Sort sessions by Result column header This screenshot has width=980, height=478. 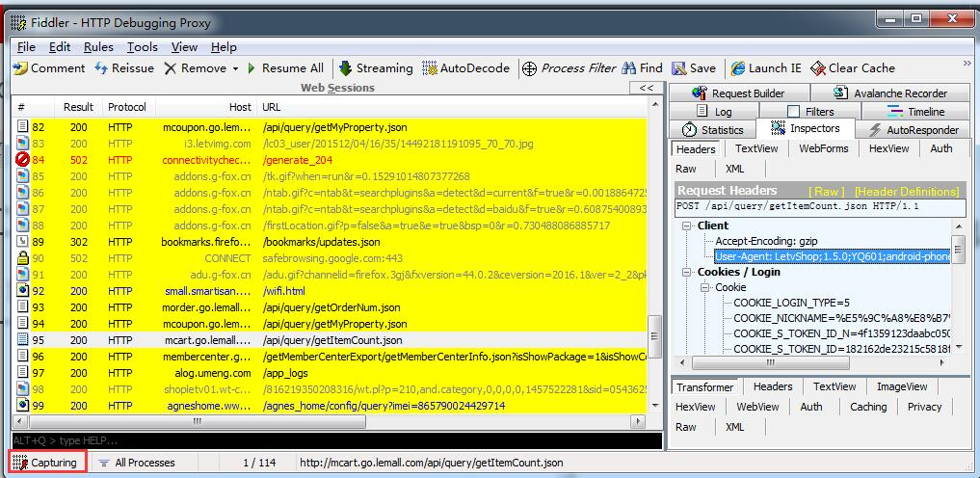pyautogui.click(x=78, y=108)
